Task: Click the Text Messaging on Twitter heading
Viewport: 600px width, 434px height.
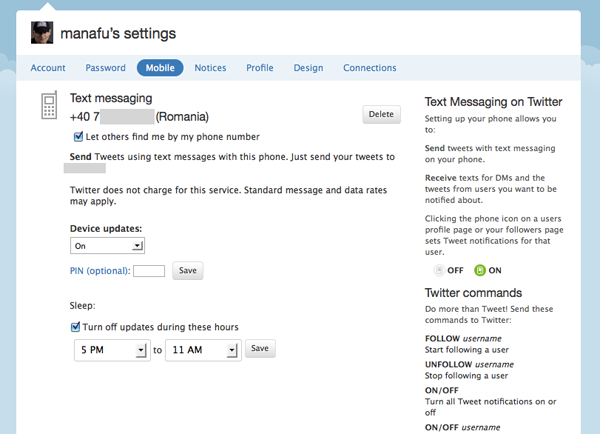Action: (493, 102)
